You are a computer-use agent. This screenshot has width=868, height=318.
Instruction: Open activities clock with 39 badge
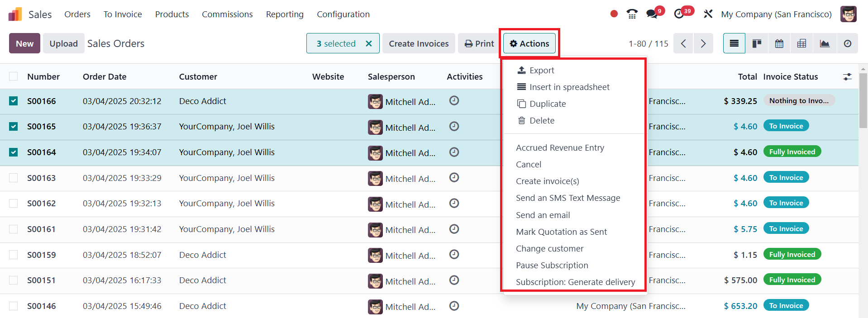pos(679,14)
